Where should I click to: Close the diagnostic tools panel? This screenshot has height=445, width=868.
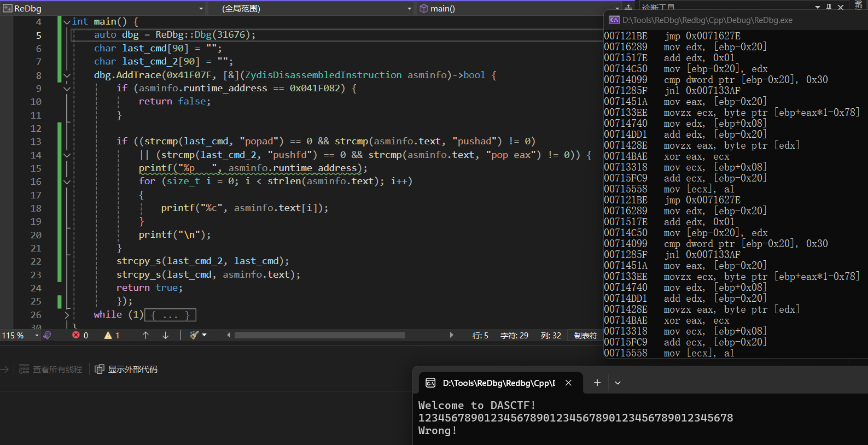841,7
